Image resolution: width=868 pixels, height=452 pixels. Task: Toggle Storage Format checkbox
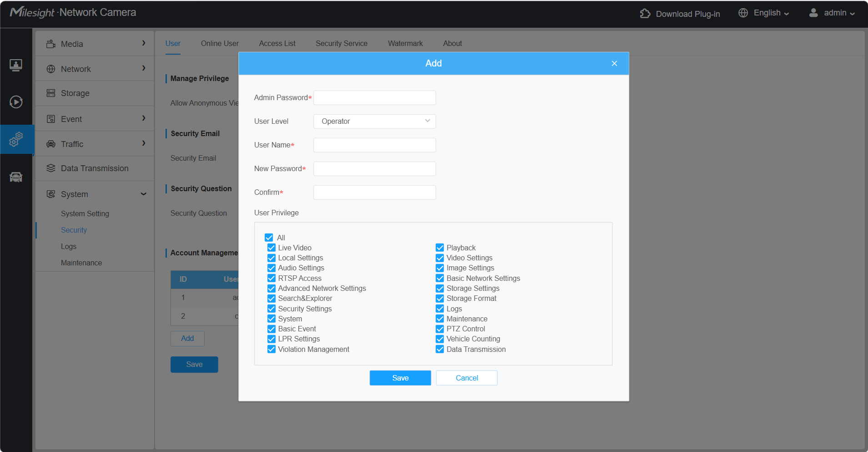click(x=440, y=299)
